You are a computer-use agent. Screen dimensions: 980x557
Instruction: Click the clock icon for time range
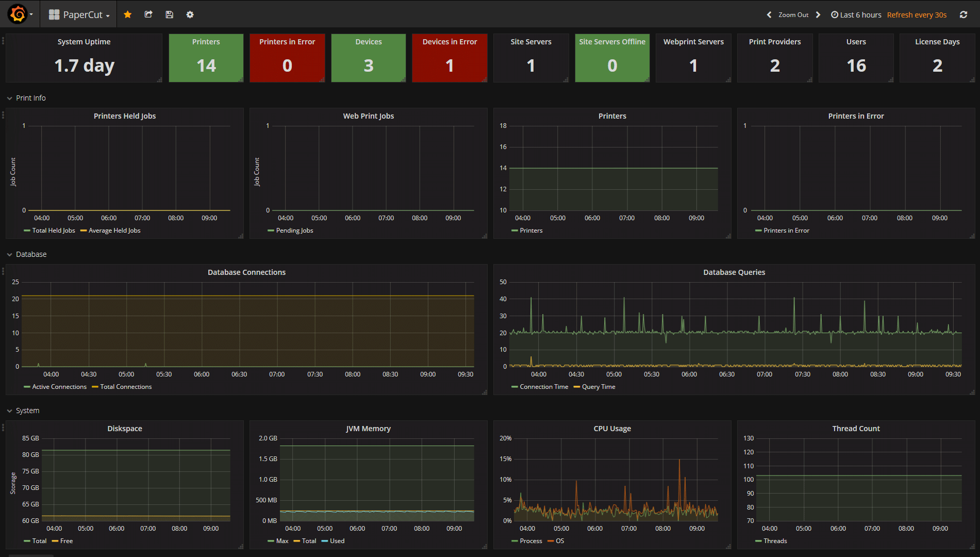tap(834, 14)
